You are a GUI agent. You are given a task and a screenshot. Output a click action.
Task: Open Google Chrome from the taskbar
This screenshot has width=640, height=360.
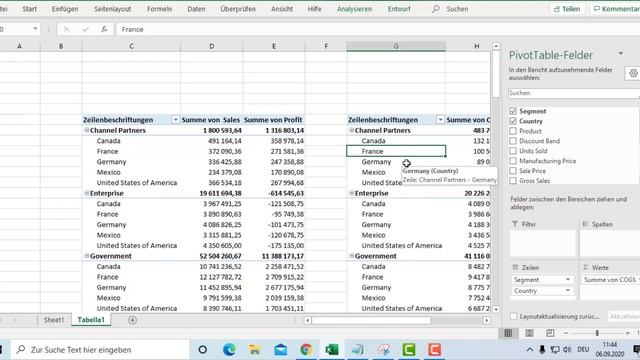[306, 350]
